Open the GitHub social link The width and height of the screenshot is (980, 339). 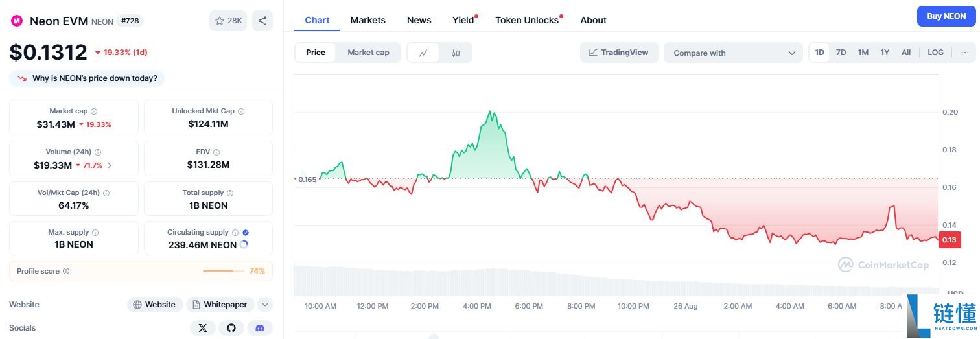click(x=231, y=328)
